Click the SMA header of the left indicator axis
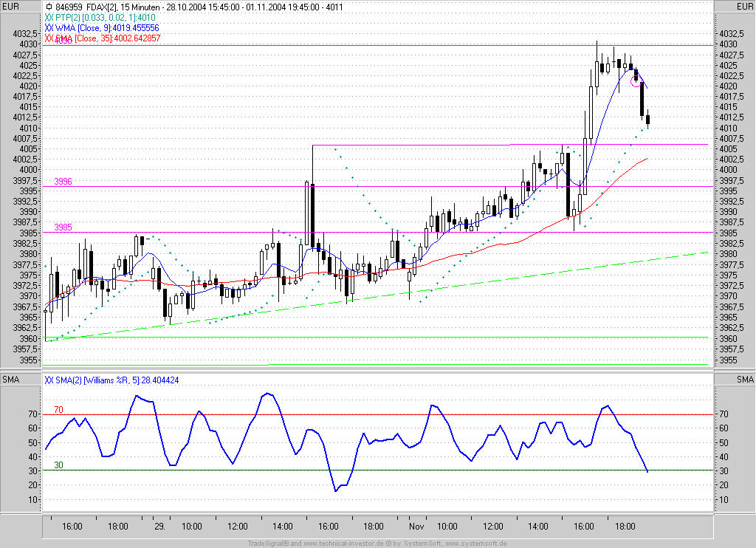Viewport: 756px width, 548px height. 10,380
